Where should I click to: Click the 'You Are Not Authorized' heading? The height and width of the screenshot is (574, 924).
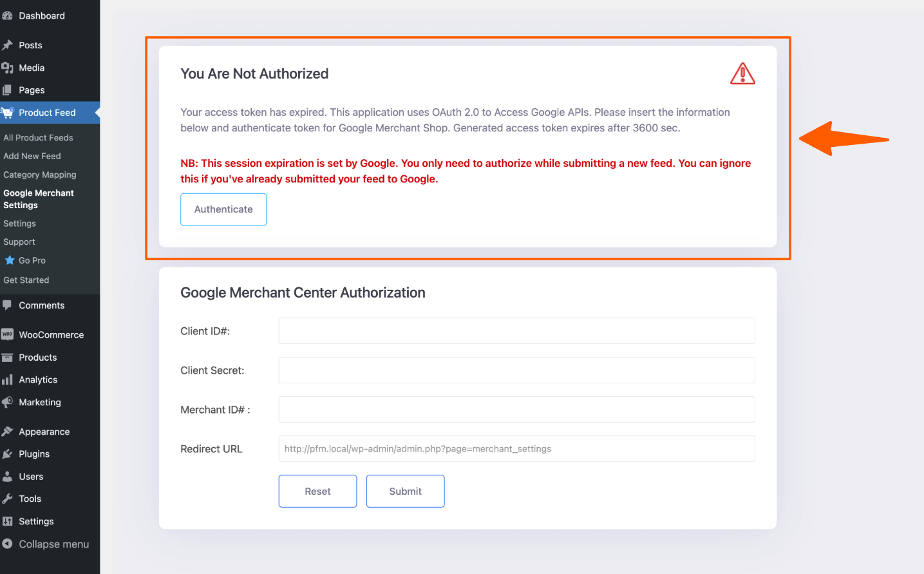click(x=254, y=73)
